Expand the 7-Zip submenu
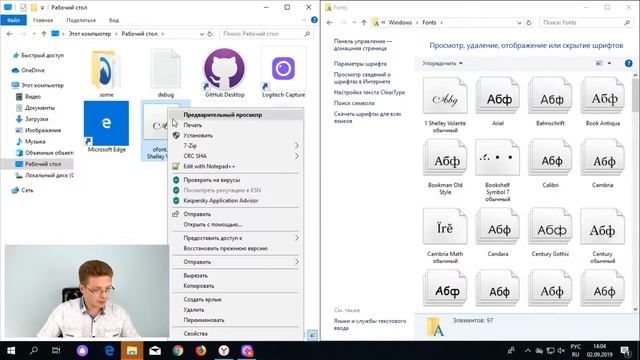Screen dimensions: 640x360 tap(236, 145)
